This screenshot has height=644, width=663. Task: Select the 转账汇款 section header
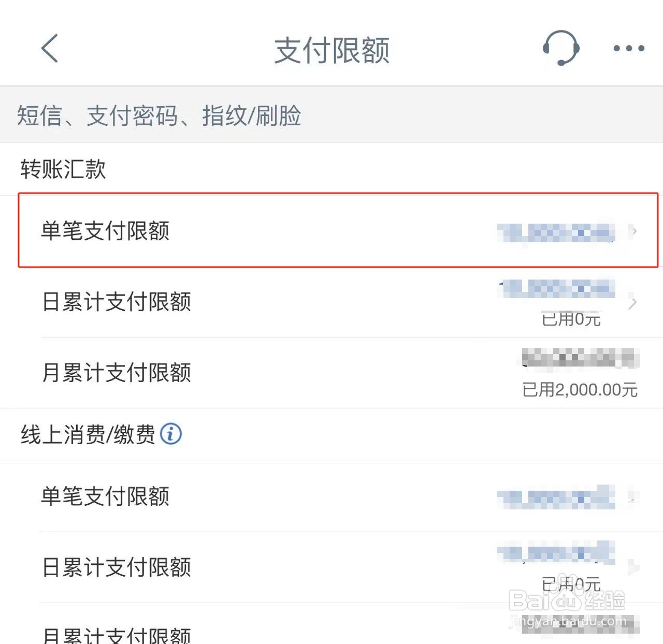pos(63,168)
